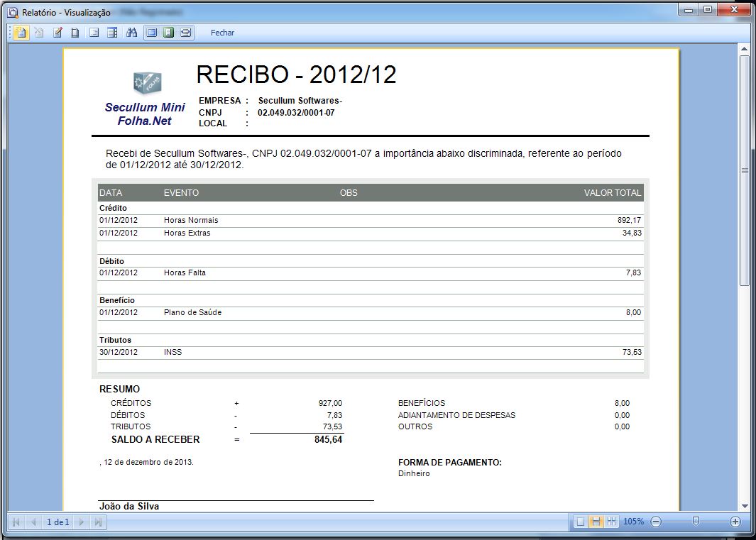Viewport: 756px width, 540px height.
Task: Go to the previous report page
Action: [x=33, y=522]
